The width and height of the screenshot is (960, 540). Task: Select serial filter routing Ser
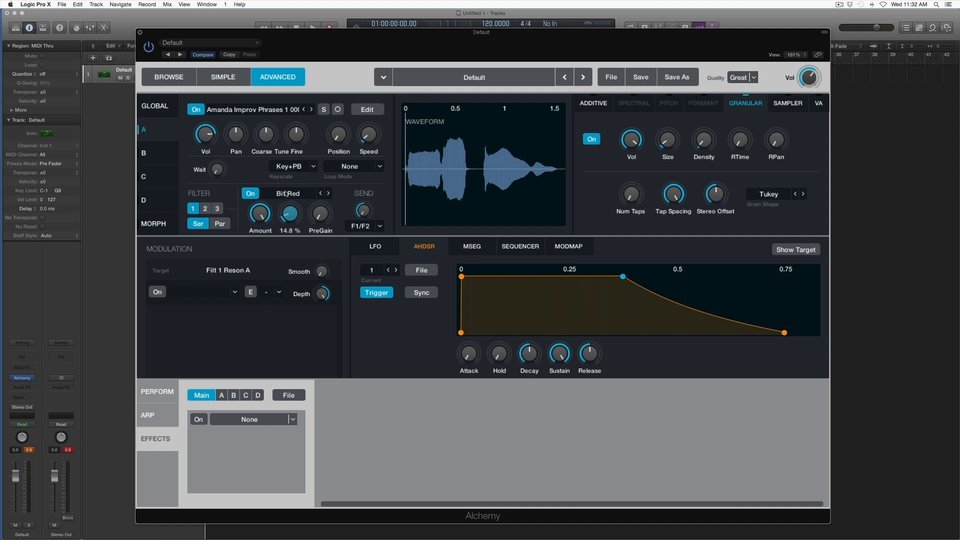click(x=198, y=223)
